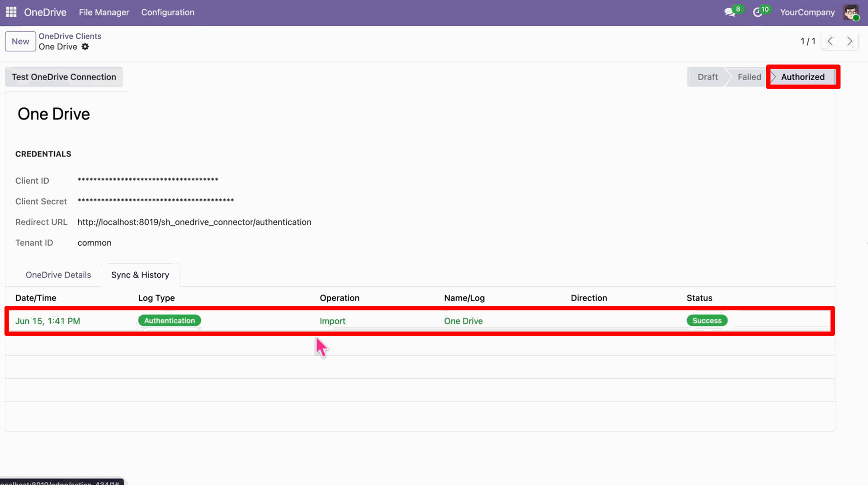Click the Direction column header
Viewport: 868px width, 485px height.
tap(589, 298)
